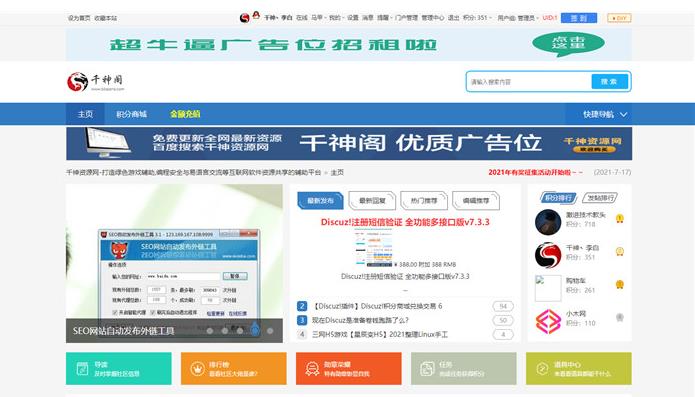Open the 管理中心 link
Viewport: 695px width, 397px height.
(432, 18)
